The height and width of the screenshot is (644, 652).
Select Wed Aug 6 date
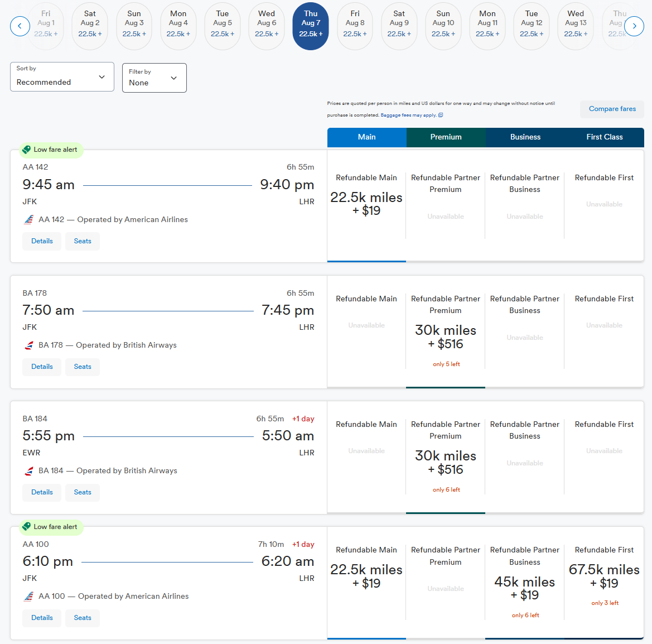pyautogui.click(x=267, y=26)
